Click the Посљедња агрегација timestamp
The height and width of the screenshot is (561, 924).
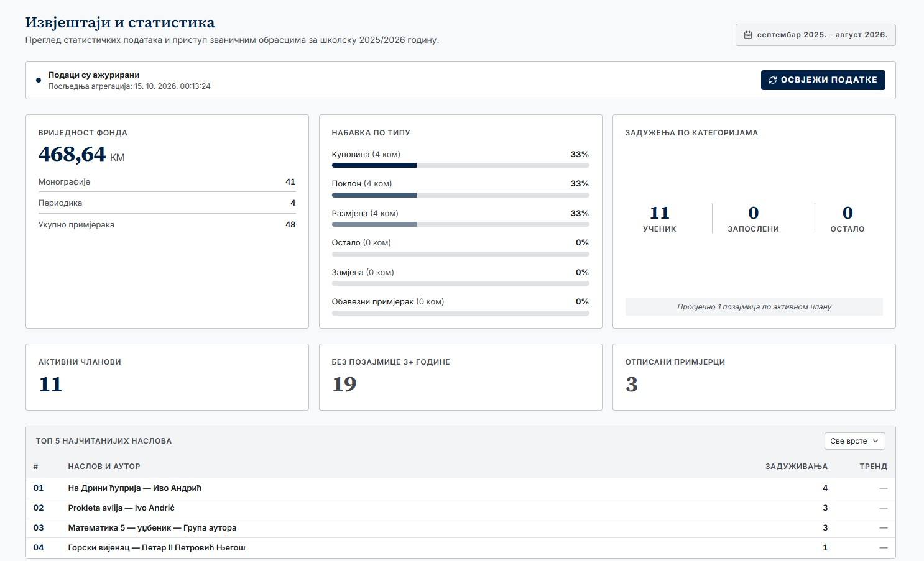pos(129,86)
